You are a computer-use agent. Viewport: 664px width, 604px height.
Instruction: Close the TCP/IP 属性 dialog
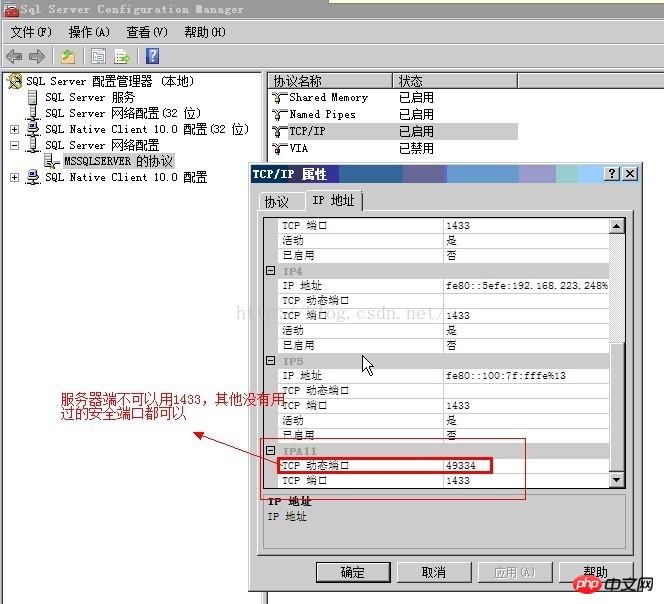pyautogui.click(x=630, y=174)
